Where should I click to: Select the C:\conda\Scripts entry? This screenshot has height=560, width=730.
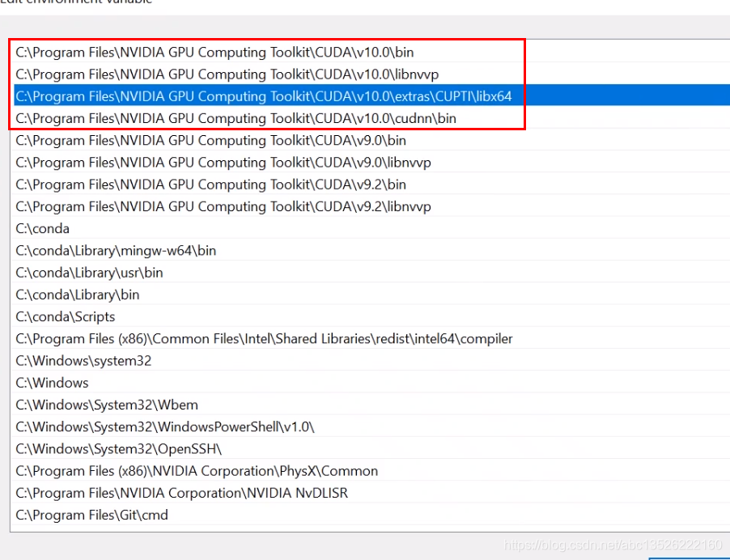[371, 316]
